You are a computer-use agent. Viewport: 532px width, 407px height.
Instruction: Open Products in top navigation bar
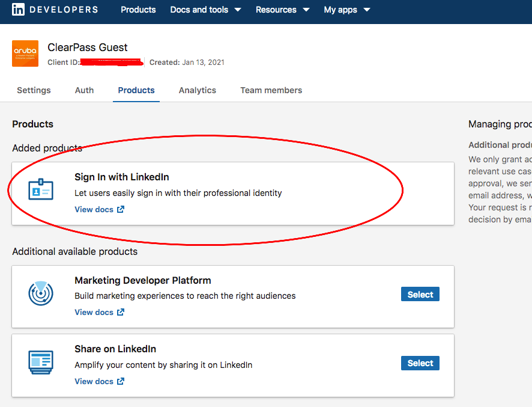(x=138, y=10)
